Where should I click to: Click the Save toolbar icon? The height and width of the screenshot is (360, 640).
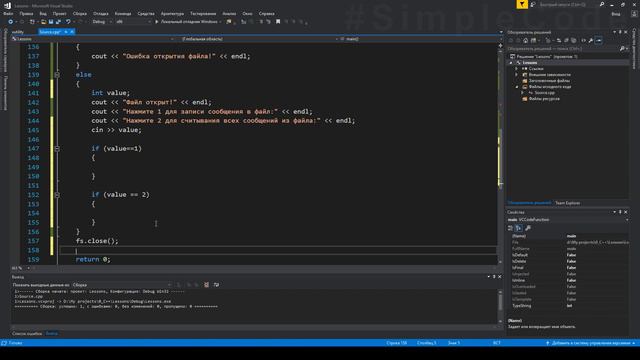[51, 22]
